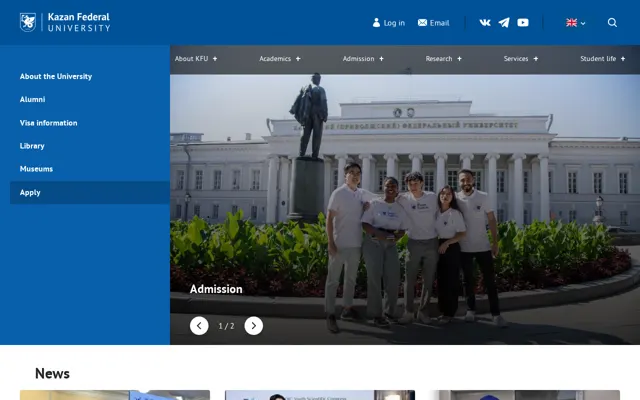Viewport: 640px width, 400px height.
Task: Open the first news card thumbnail
Action: (115, 395)
